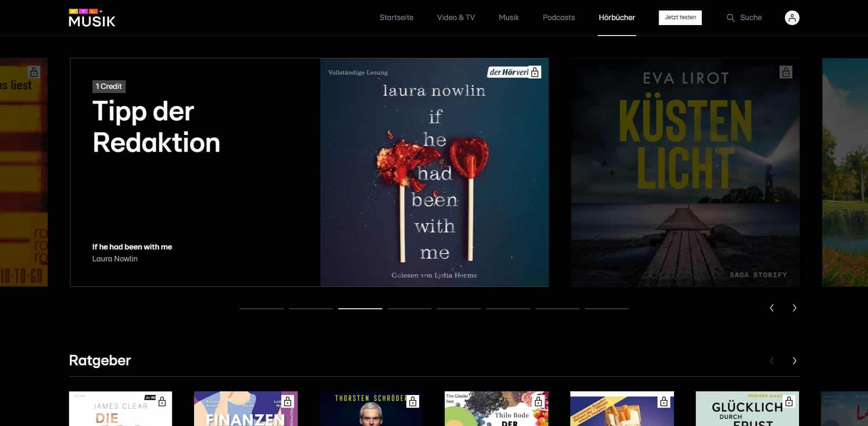Image resolution: width=868 pixels, height=426 pixels.
Task: Open Finanzen audiobook thumbnail
Action: pos(246,409)
